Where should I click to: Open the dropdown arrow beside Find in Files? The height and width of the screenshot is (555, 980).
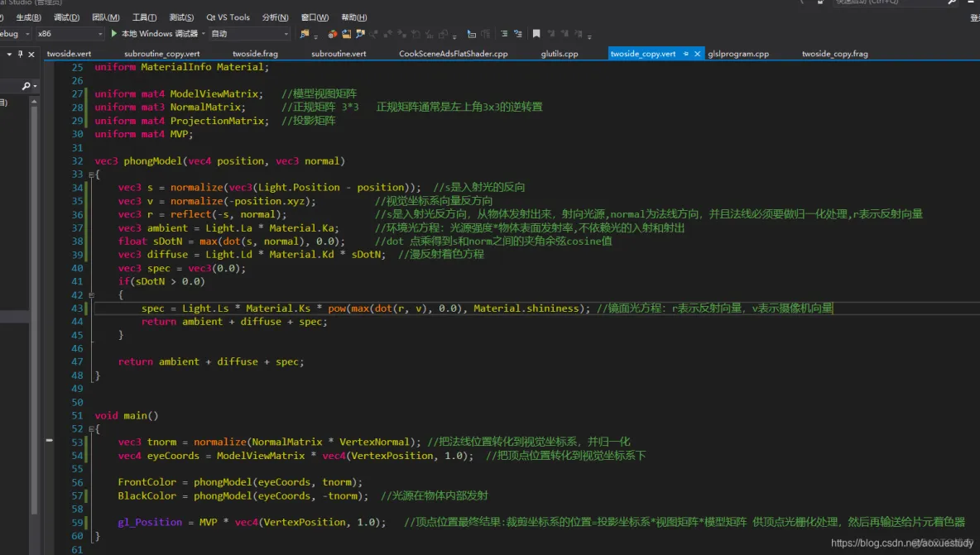pyautogui.click(x=315, y=36)
